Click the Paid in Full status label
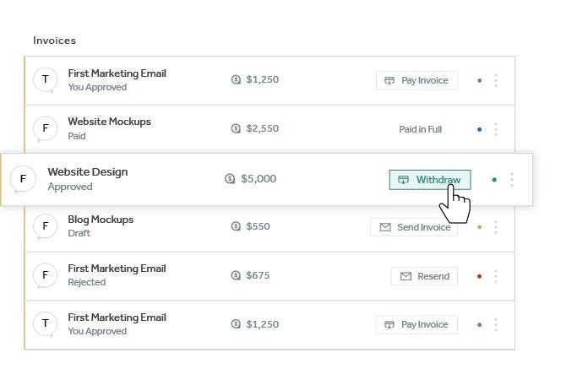 coord(420,129)
